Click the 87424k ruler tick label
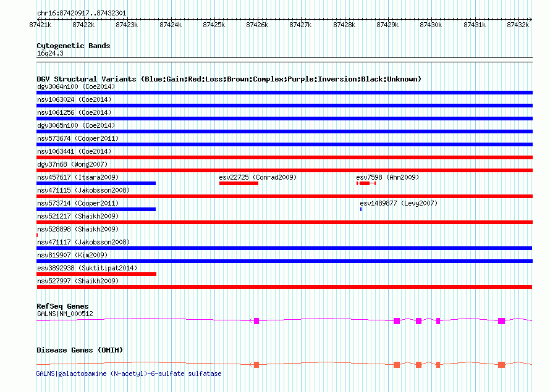This screenshot has height=392, width=550. (x=171, y=25)
